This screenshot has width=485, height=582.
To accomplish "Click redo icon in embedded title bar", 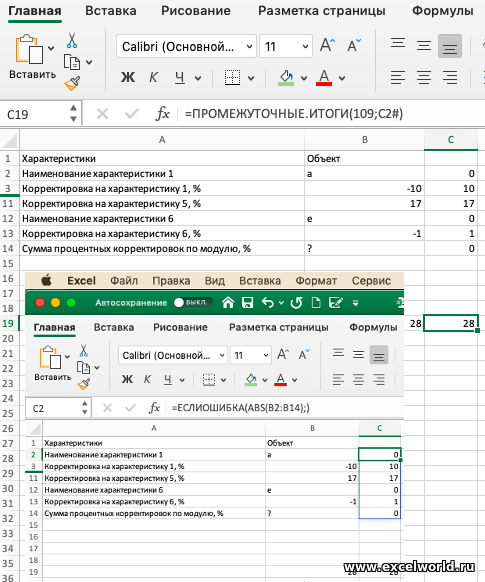I will click(296, 303).
